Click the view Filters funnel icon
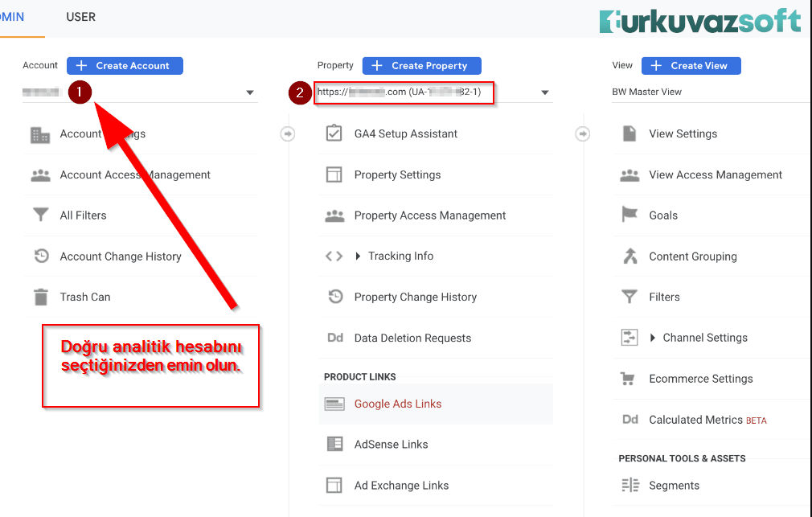This screenshot has height=517, width=812. point(630,297)
